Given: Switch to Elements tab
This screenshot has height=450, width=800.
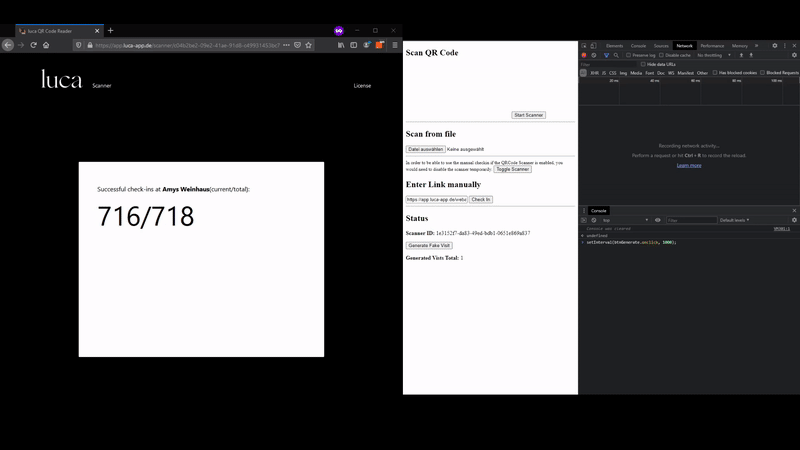Looking at the screenshot, I should tap(614, 46).
